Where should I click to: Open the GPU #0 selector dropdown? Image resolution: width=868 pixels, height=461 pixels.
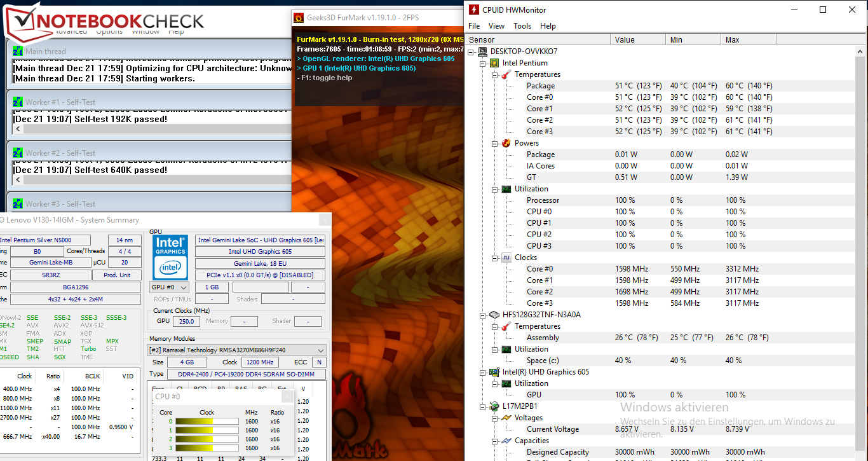pos(170,287)
